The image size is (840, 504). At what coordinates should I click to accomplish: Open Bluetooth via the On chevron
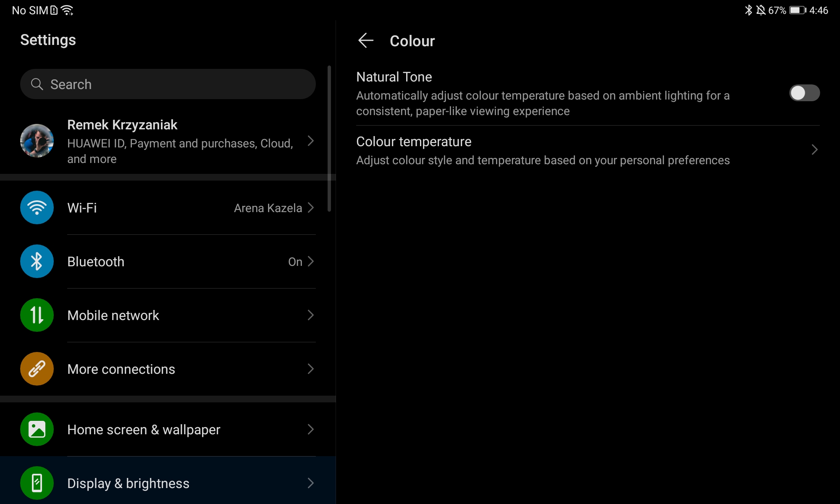coord(311,261)
